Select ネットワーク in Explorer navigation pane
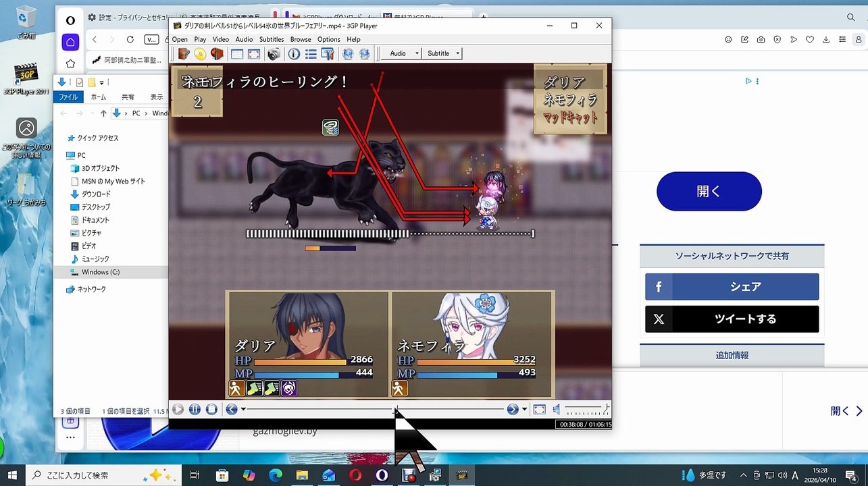 91,289
